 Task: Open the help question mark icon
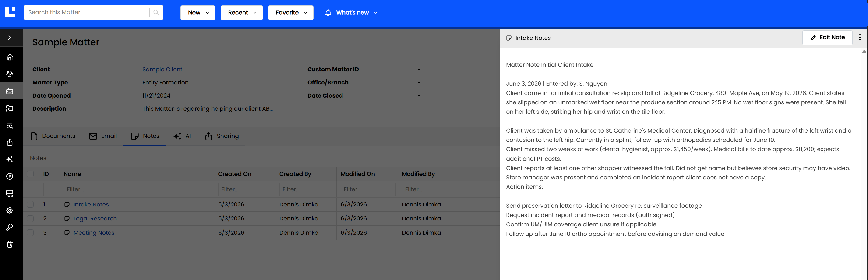point(10,176)
